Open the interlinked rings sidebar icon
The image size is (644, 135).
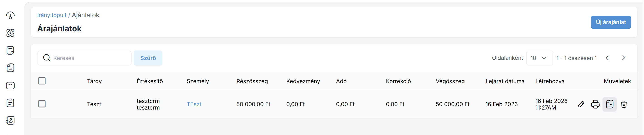coord(10,33)
